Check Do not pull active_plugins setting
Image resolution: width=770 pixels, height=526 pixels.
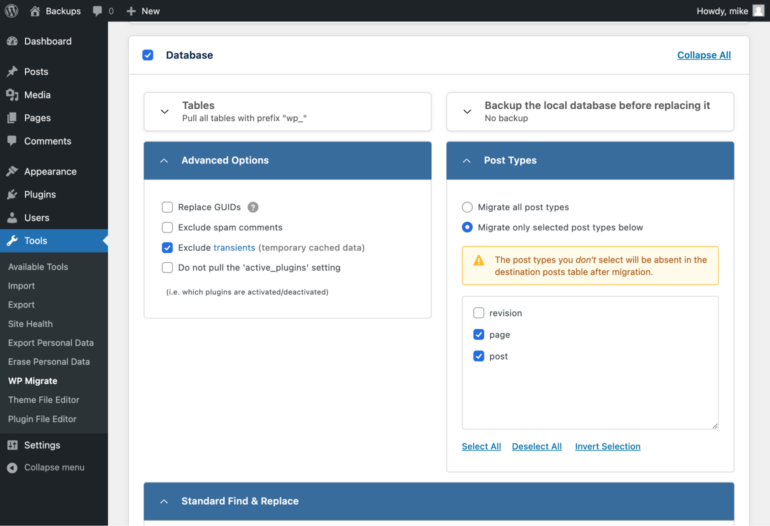pyautogui.click(x=167, y=268)
